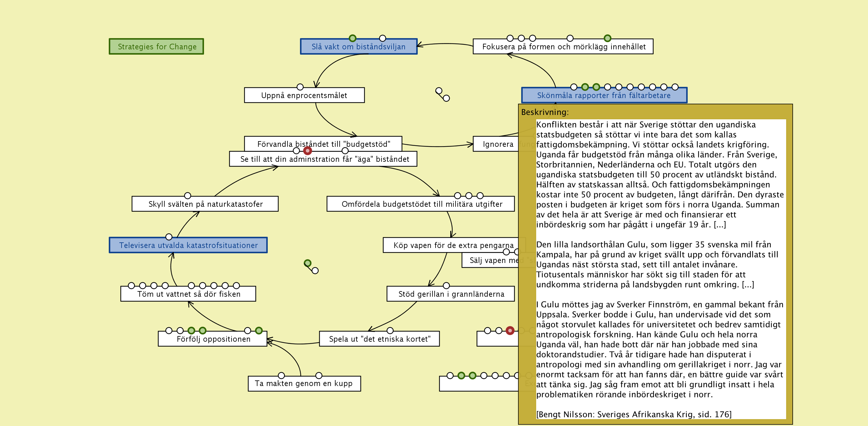Click green marker on "Fokusera på formen" node
The image size is (868, 426).
tap(607, 38)
